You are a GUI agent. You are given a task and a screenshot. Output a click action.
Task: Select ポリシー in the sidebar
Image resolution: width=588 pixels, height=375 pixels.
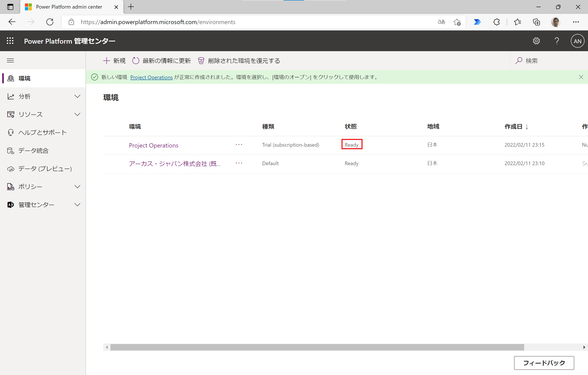tap(30, 187)
